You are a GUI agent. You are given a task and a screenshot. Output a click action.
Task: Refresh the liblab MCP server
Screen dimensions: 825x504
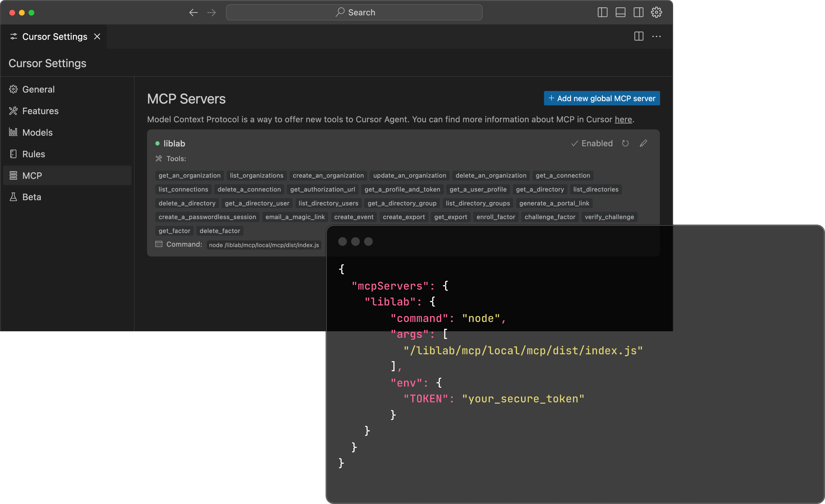click(x=626, y=143)
